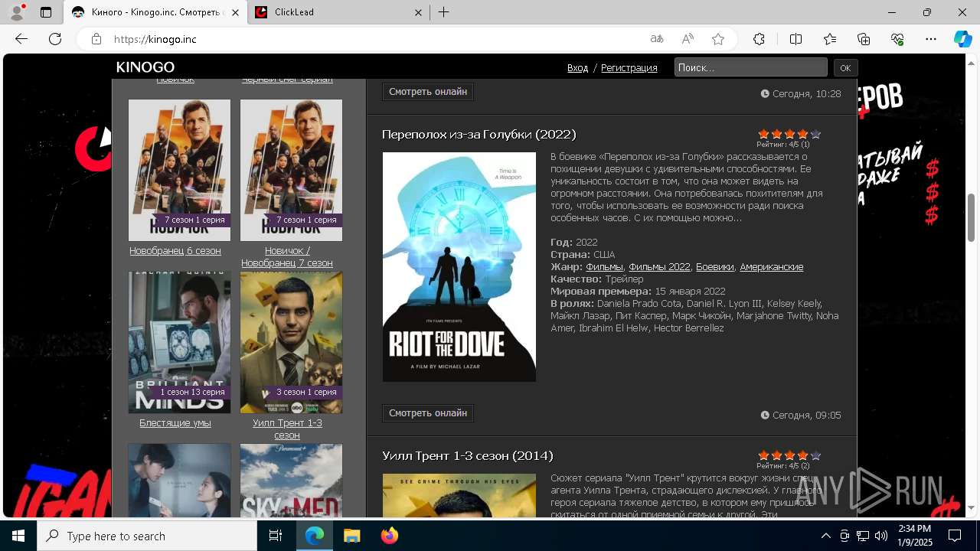The image size is (980, 551).
Task: Open the Windows Start menu
Action: click(18, 536)
